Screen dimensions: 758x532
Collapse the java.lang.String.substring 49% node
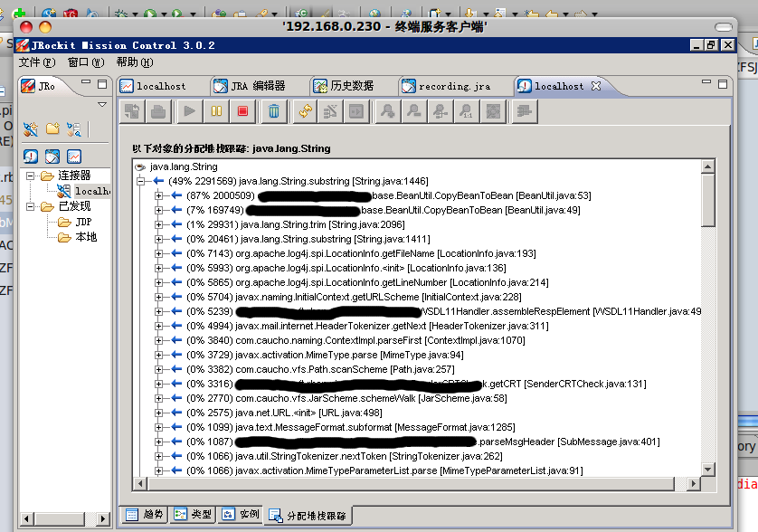coord(141,181)
